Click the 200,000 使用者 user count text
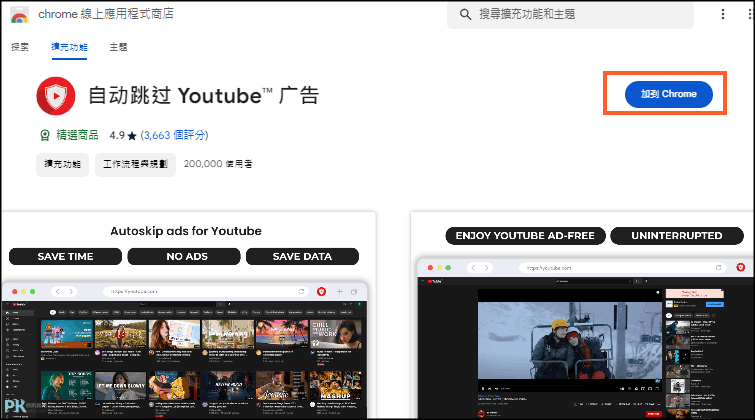 coord(218,164)
